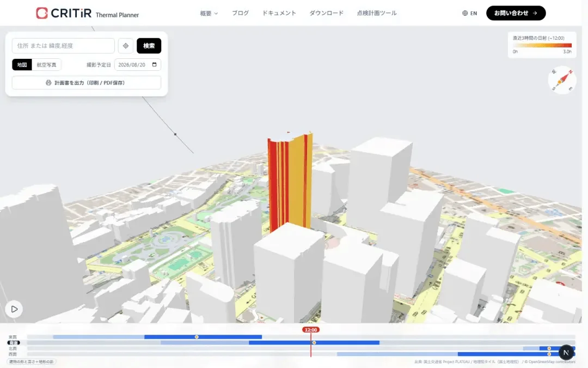Viewport: 588px width, 368px height.
Task: Click the お問い合わせ contact button
Action: click(516, 13)
